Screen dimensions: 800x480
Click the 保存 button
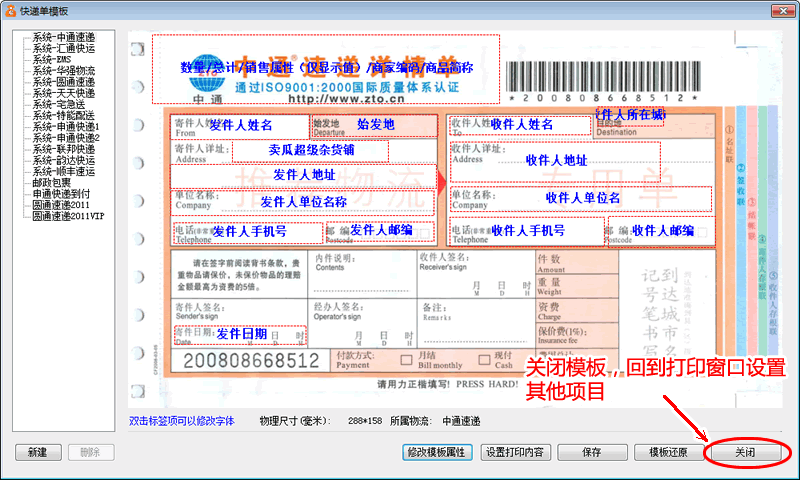(x=592, y=452)
